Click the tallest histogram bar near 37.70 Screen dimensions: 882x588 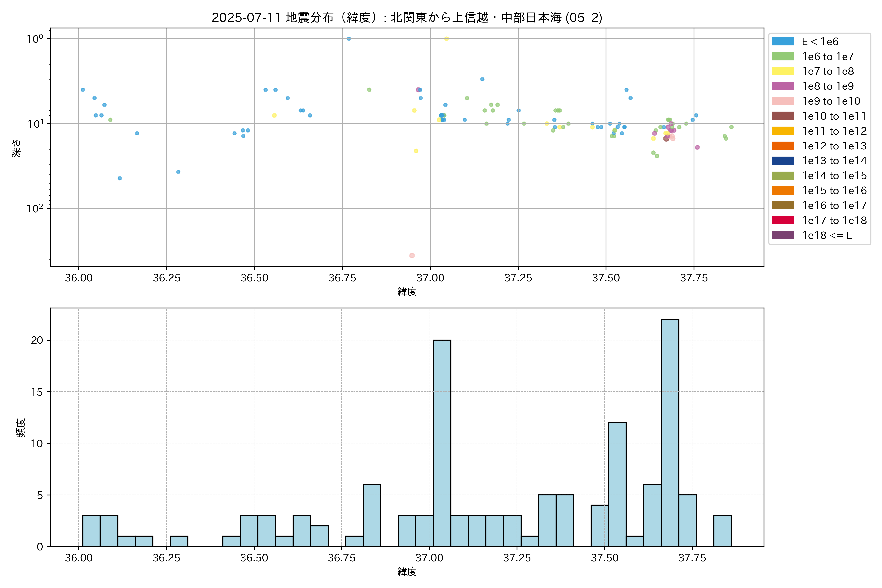point(670,433)
